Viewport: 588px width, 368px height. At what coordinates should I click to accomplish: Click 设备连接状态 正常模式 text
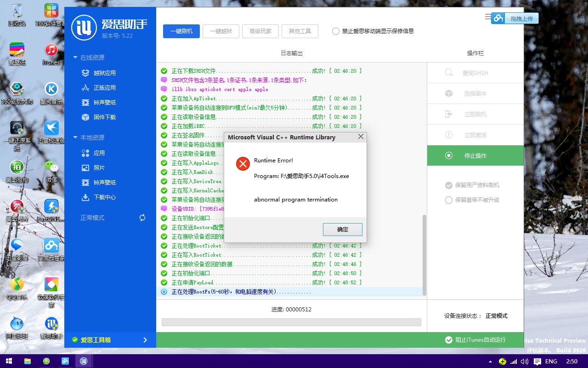pyautogui.click(x=475, y=316)
